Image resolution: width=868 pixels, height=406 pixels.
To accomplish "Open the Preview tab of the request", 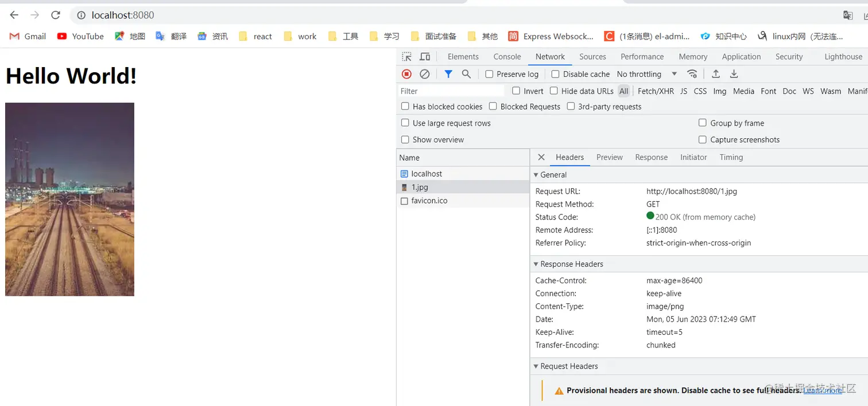I will (609, 157).
